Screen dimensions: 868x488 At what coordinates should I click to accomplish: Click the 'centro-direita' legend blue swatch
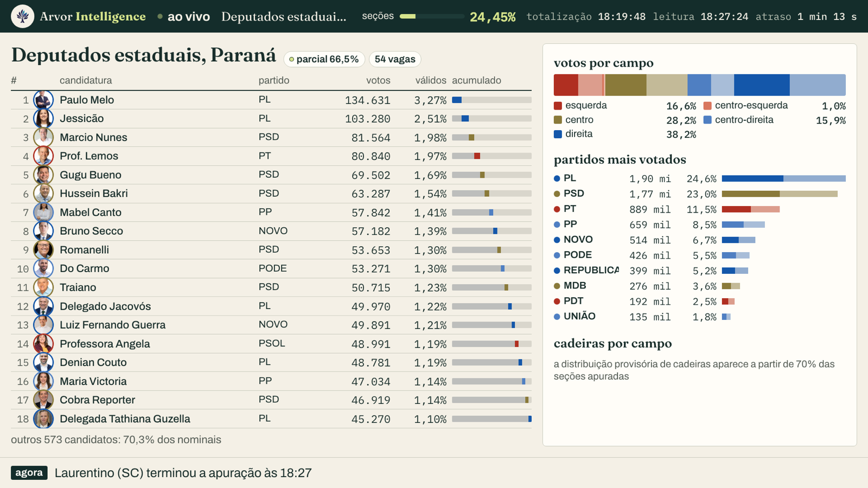click(707, 120)
